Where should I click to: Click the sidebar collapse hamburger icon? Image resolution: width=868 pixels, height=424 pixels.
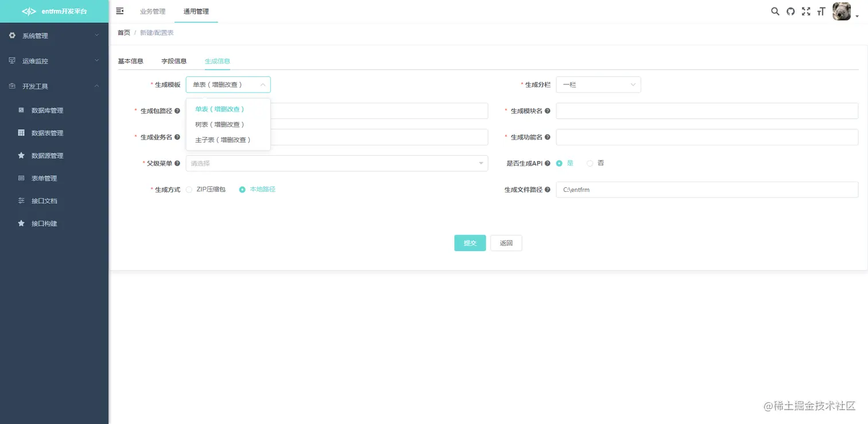click(120, 11)
